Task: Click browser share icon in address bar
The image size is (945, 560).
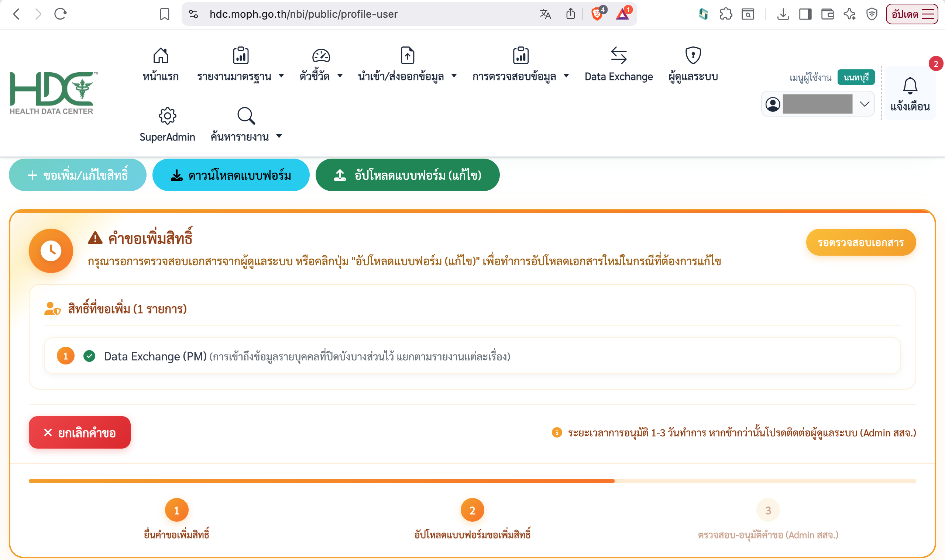Action: (570, 14)
